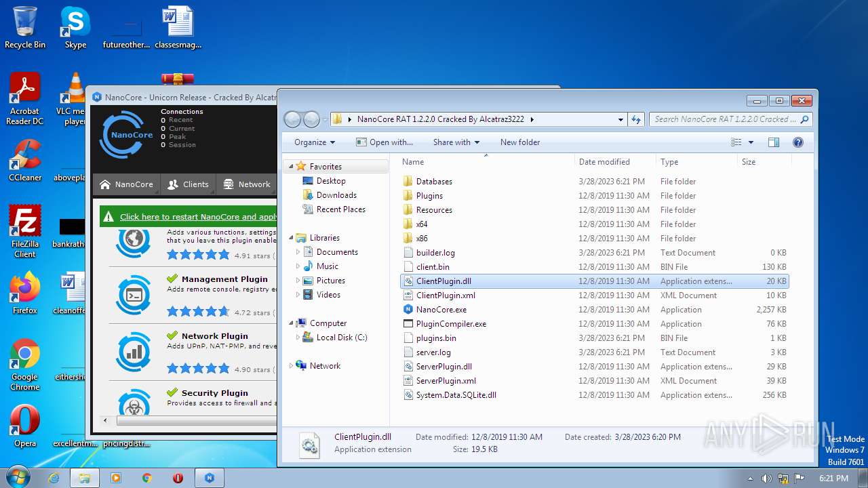Select the NanoCore.exe file

pos(441,310)
